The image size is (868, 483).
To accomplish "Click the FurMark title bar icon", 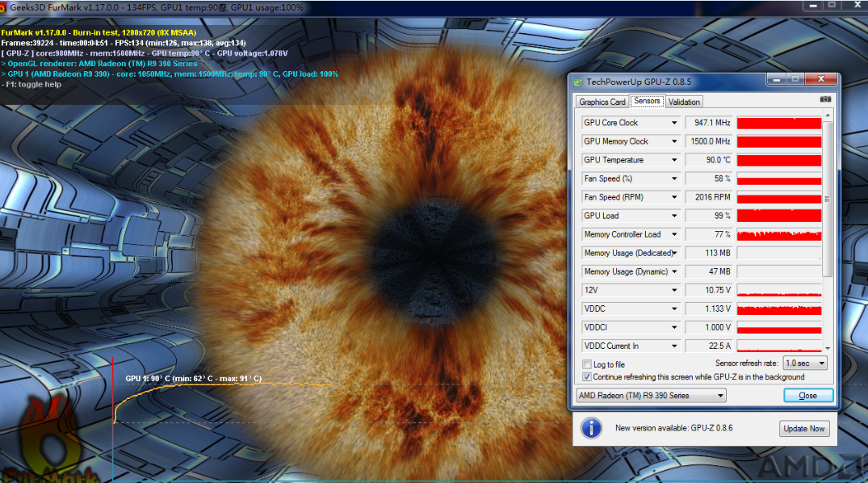I will click(x=2, y=8).
